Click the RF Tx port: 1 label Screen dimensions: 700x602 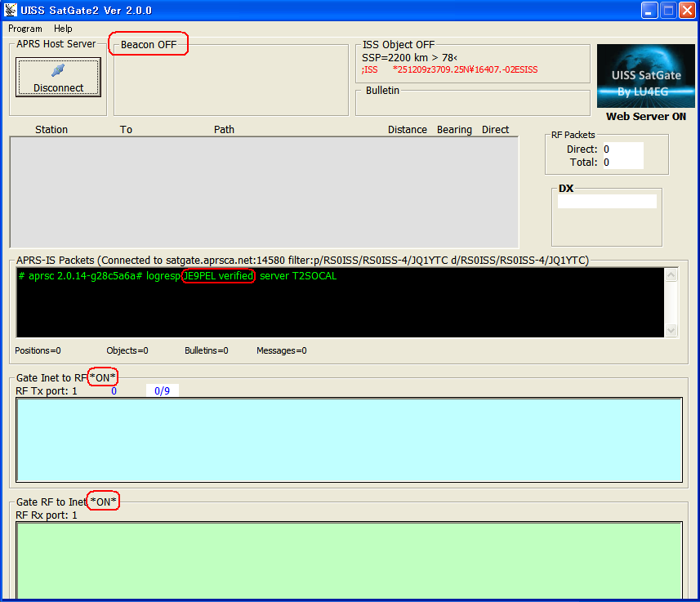pos(47,391)
